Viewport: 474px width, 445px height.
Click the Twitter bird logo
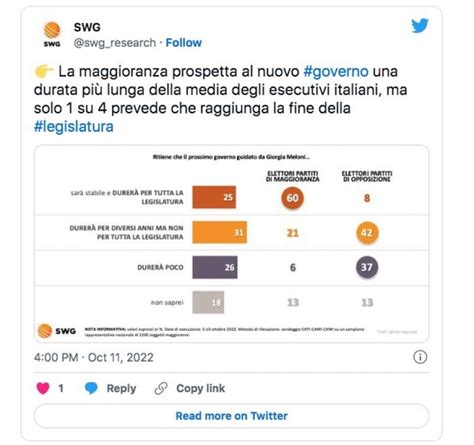coord(420,26)
